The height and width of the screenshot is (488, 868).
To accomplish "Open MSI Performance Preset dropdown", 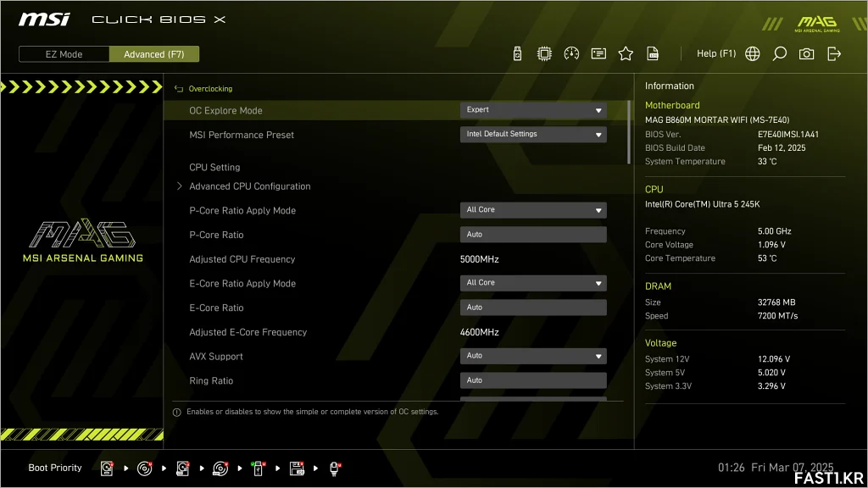I will [x=533, y=135].
